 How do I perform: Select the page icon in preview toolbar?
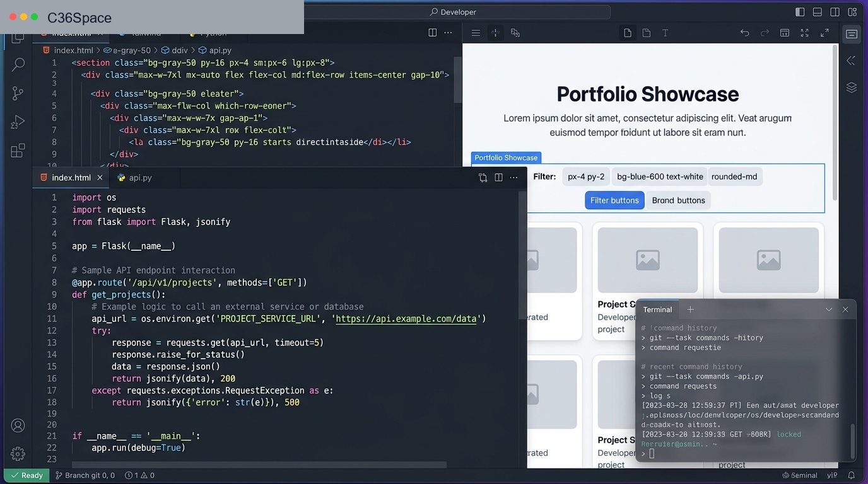[628, 33]
